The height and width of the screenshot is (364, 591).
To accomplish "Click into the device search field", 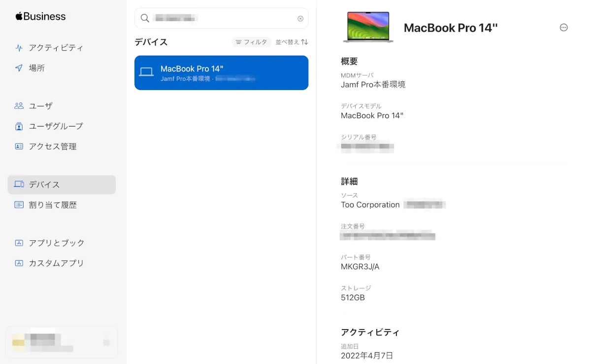I will click(x=222, y=18).
